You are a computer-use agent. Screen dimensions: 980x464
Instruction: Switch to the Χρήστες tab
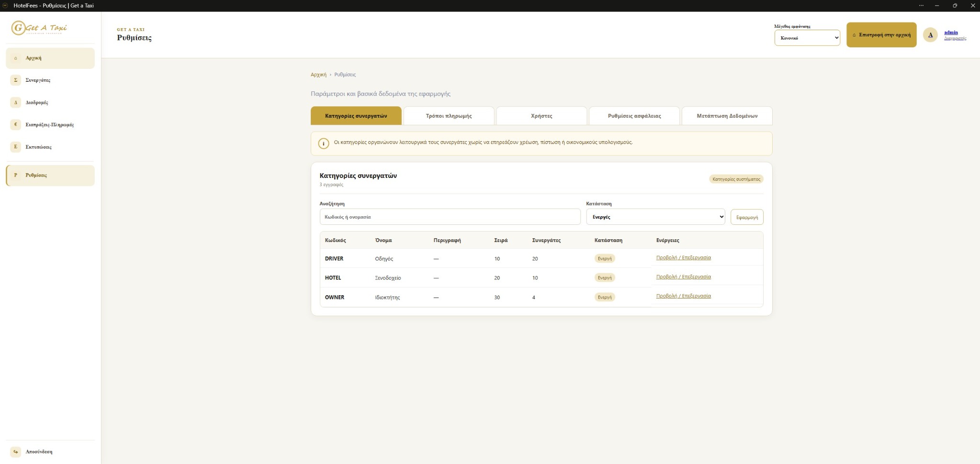541,116
